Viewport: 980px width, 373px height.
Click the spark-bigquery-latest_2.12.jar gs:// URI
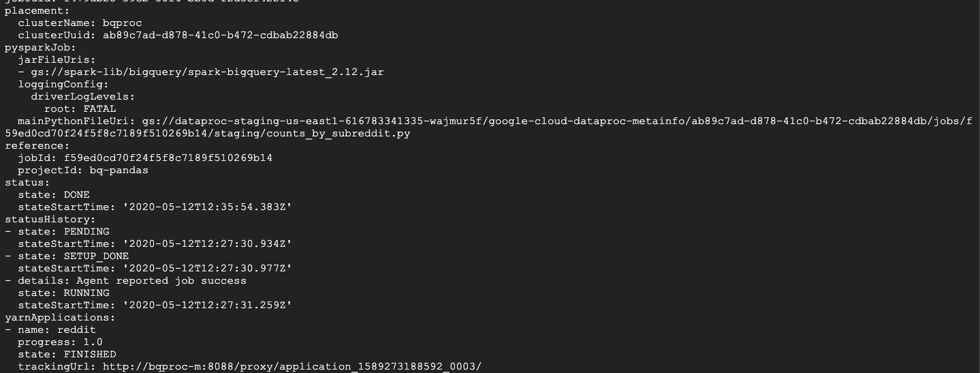(207, 72)
